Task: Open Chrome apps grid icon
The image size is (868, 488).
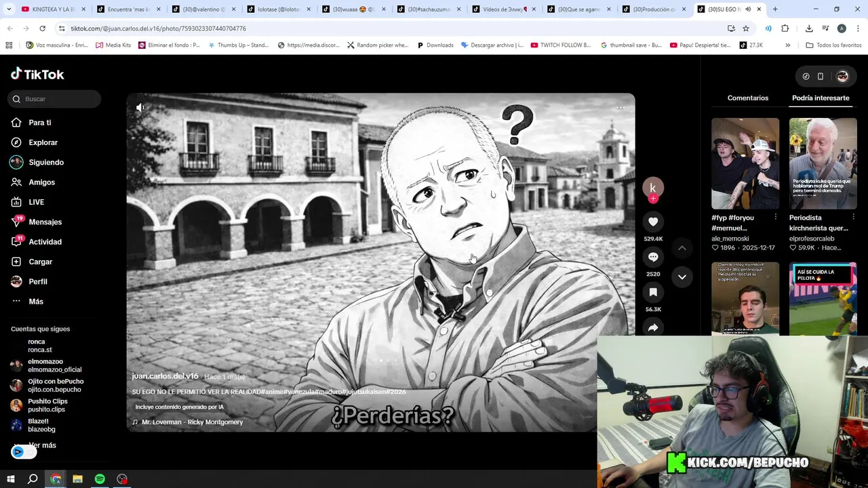Action: (x=9, y=45)
